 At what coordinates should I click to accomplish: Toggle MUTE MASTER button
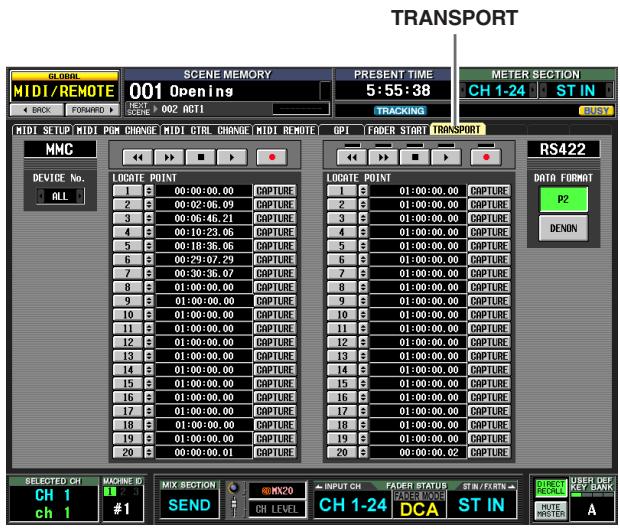click(550, 510)
